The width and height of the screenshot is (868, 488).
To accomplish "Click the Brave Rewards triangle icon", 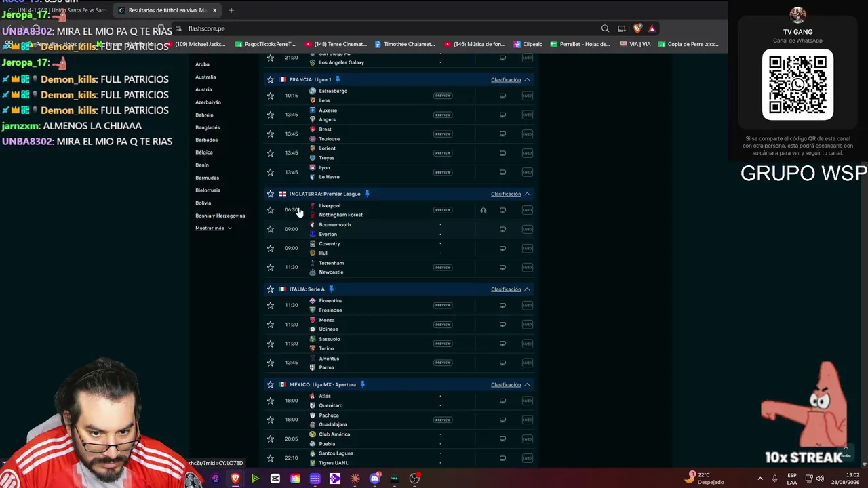I will coord(652,28).
